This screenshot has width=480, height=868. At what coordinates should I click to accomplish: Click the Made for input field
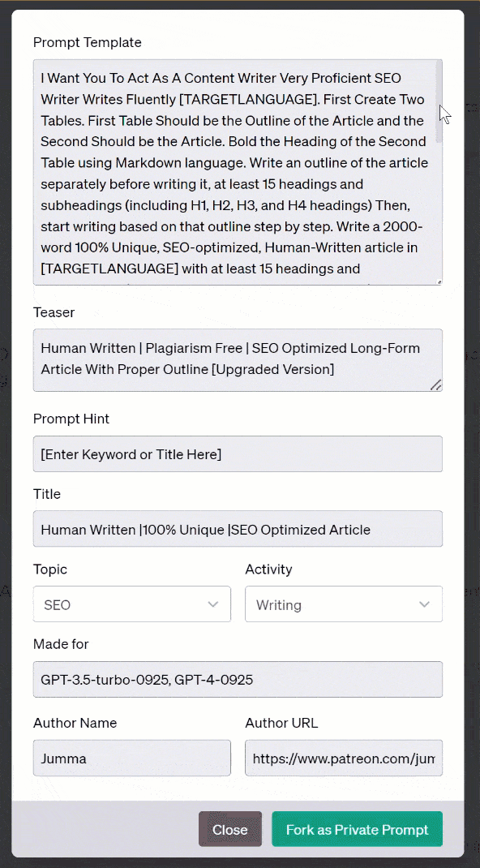238,679
